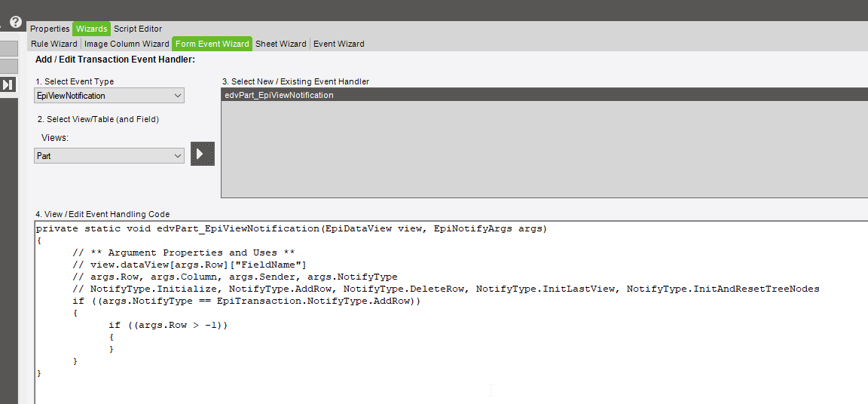Select the Form Event Wizard tab
Image resolution: width=868 pixels, height=404 pixels.
point(212,44)
